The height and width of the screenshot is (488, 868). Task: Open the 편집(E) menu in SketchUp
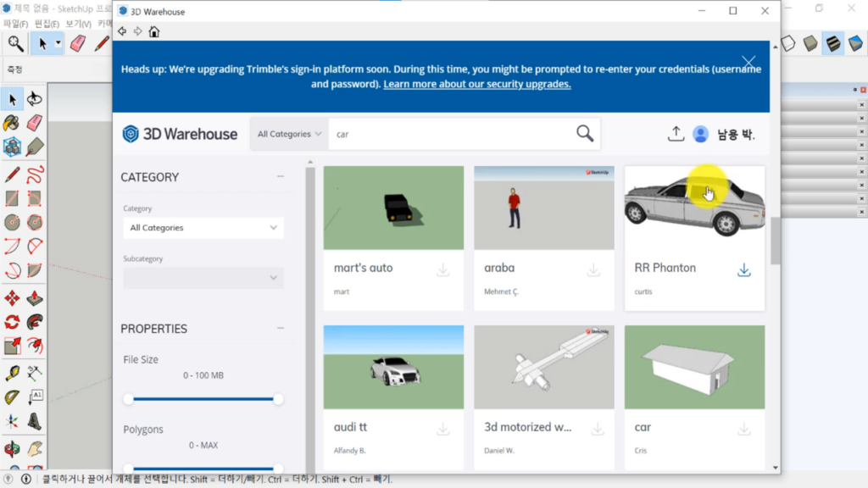click(x=47, y=23)
